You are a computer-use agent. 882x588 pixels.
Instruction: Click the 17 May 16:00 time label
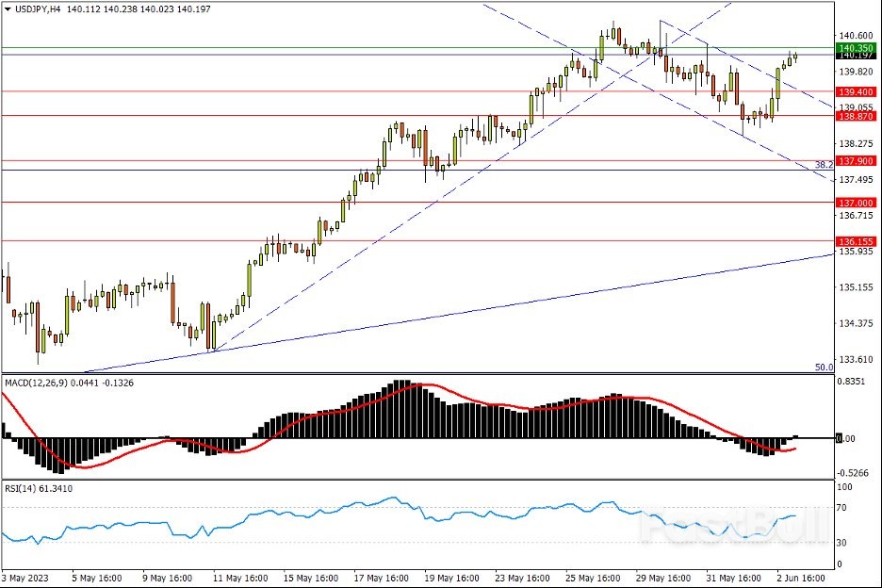pos(382,577)
